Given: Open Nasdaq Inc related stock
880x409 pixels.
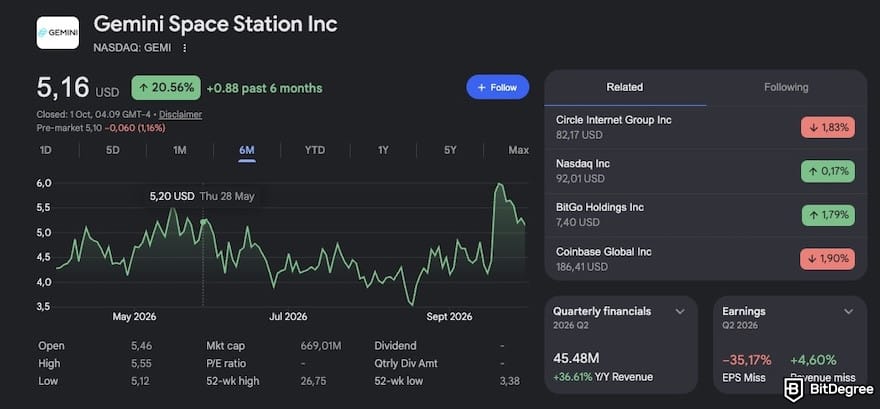Looking at the screenshot, I should [x=706, y=171].
